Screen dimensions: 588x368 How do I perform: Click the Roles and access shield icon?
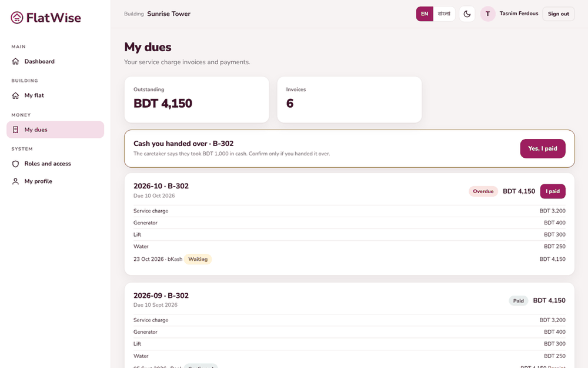15,164
